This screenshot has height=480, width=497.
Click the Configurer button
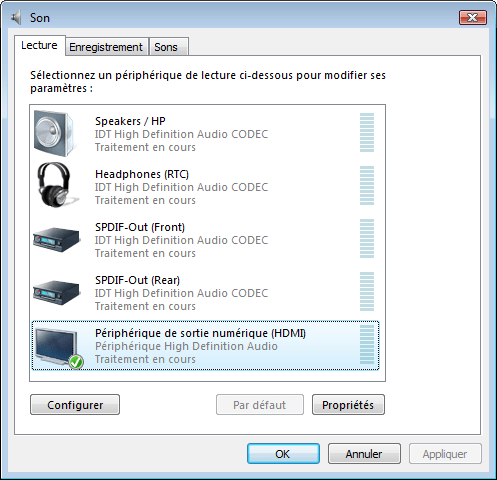tap(75, 405)
